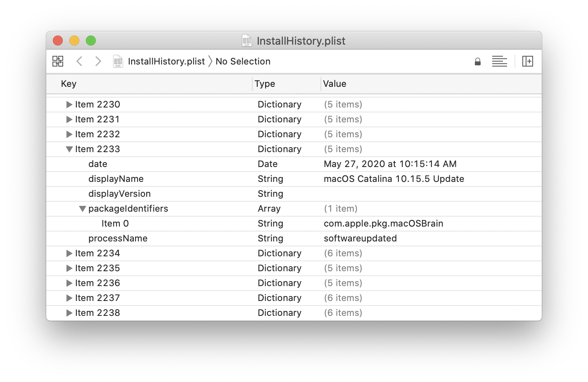Open the editor options lines icon
Screen dimensions: 588x382
tap(499, 61)
